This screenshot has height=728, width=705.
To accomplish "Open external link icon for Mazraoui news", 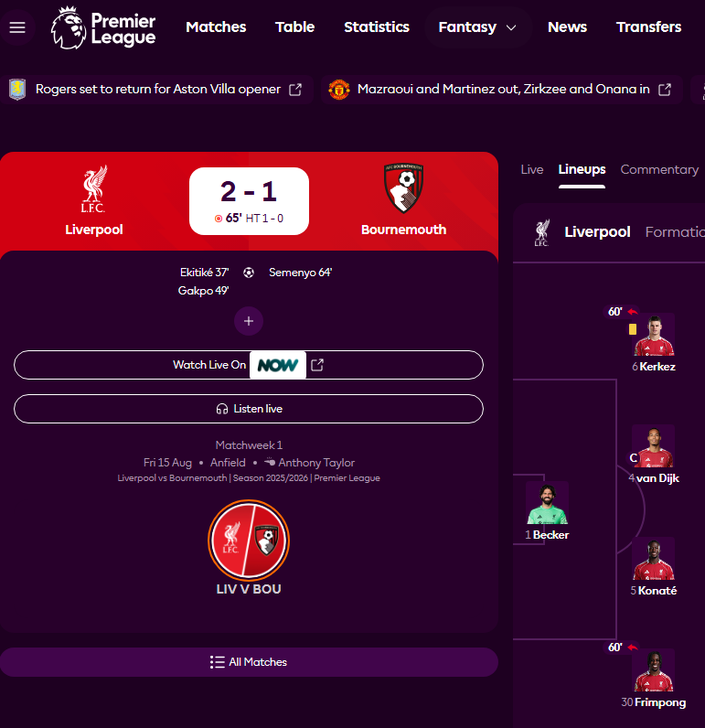I will [665, 90].
